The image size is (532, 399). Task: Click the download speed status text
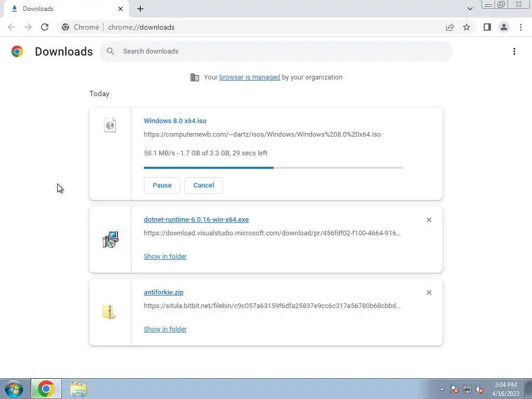(x=206, y=153)
